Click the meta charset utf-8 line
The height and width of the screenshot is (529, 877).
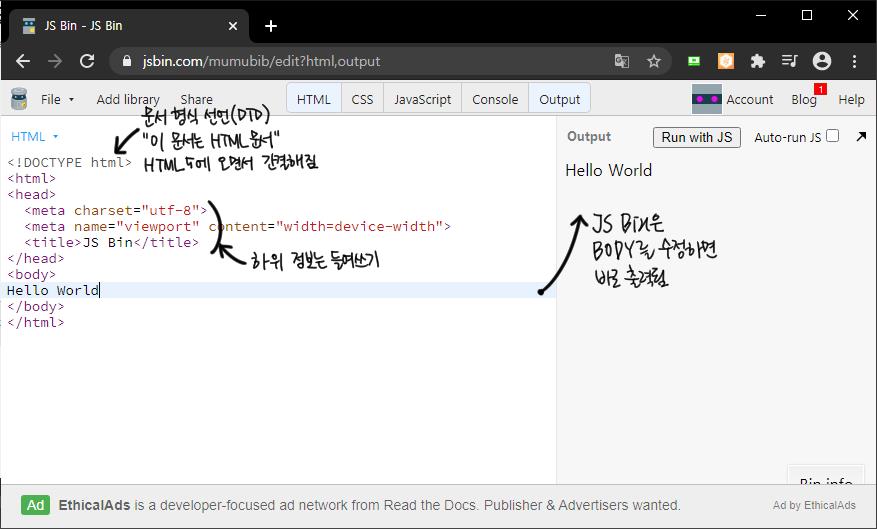(x=115, y=211)
